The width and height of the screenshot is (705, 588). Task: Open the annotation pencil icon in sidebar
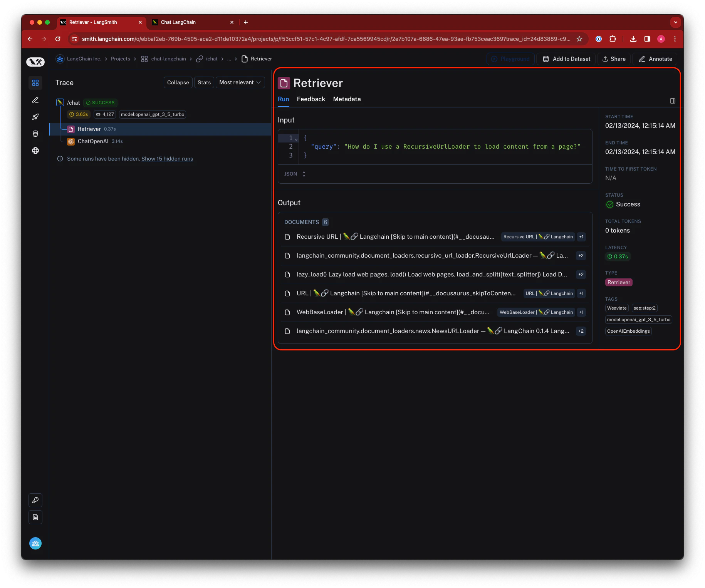click(x=35, y=100)
